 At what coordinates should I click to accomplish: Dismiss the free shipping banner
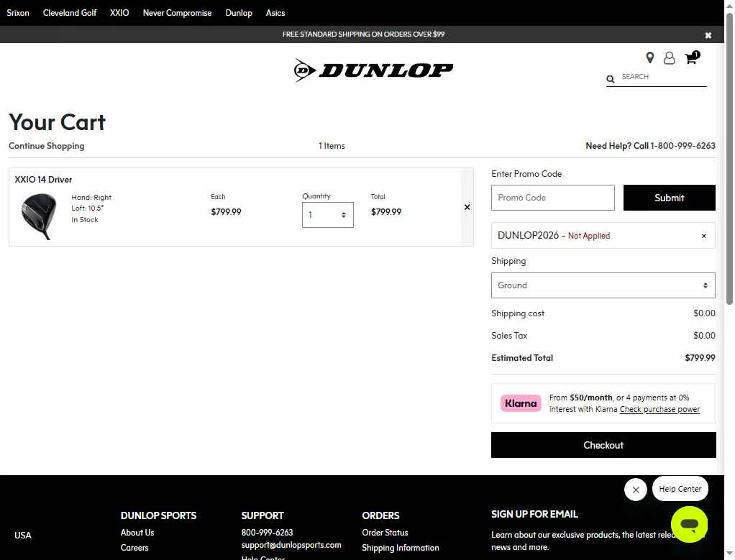[708, 35]
